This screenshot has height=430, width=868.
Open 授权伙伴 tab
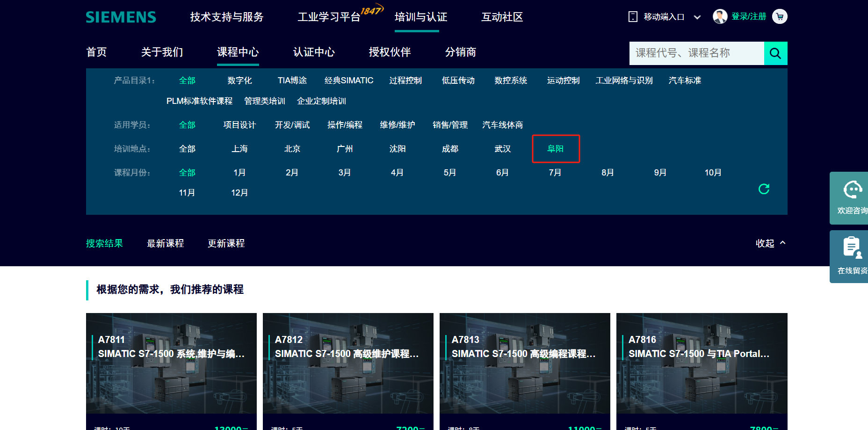[390, 52]
